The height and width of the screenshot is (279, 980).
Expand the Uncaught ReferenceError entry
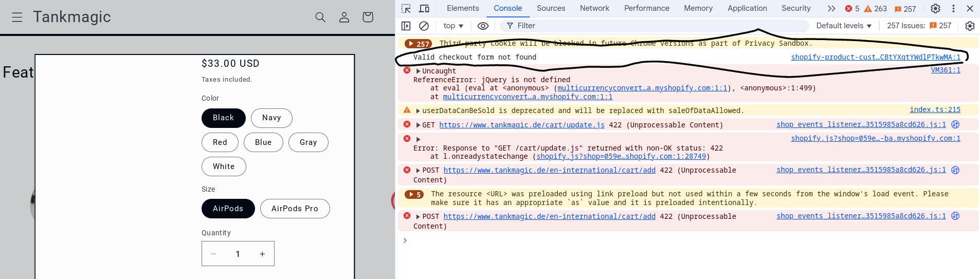click(x=418, y=71)
